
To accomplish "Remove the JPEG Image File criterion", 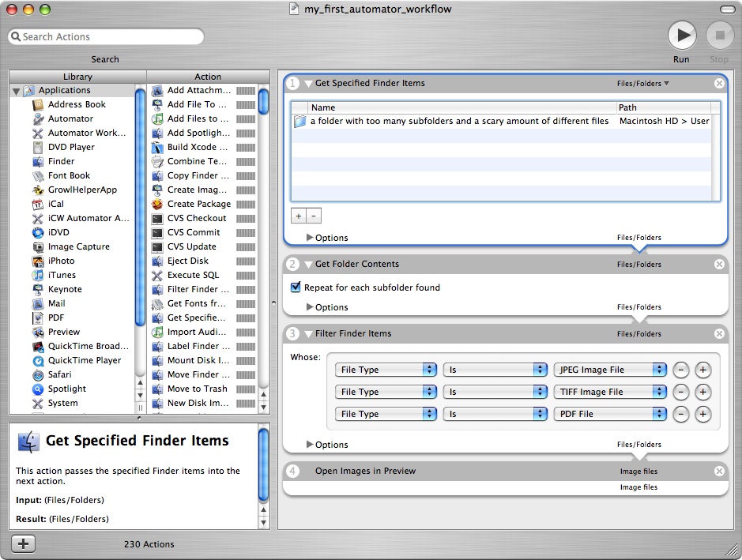I will coord(680,370).
